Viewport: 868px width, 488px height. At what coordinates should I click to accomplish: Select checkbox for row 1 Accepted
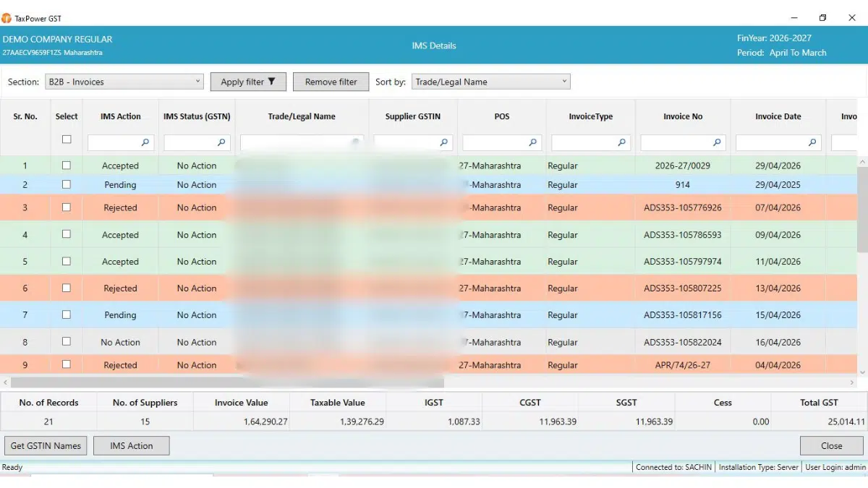click(67, 166)
